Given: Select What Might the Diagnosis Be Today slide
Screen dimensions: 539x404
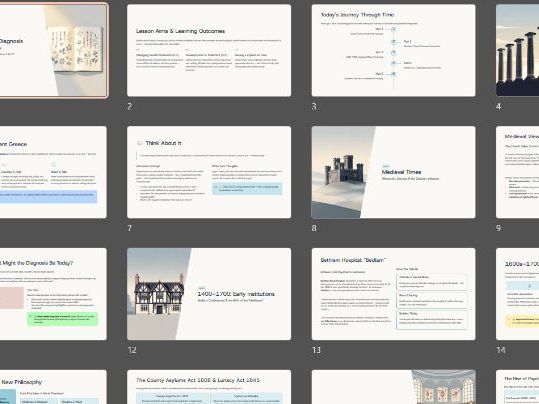Looking at the screenshot, I should (53, 294).
